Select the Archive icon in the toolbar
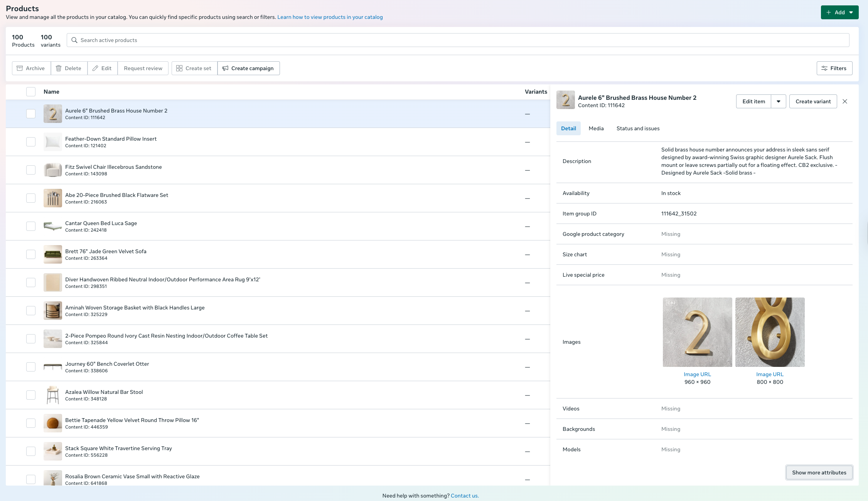868x501 pixels. click(x=20, y=68)
